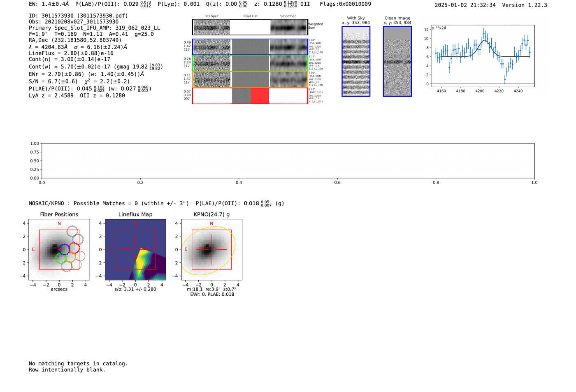
Task: Select the 'EWr = 2.70(±0.86)' line
Action: pos(86,74)
